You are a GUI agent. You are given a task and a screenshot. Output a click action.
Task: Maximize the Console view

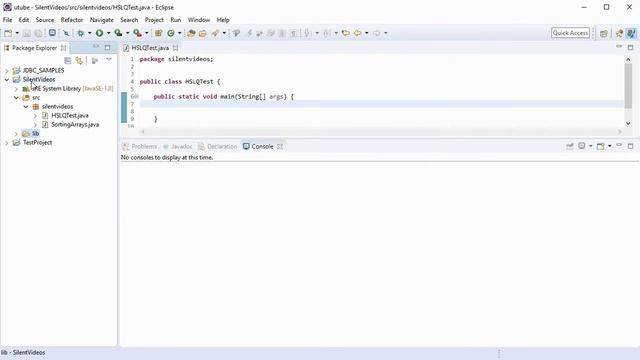pyautogui.click(x=631, y=146)
